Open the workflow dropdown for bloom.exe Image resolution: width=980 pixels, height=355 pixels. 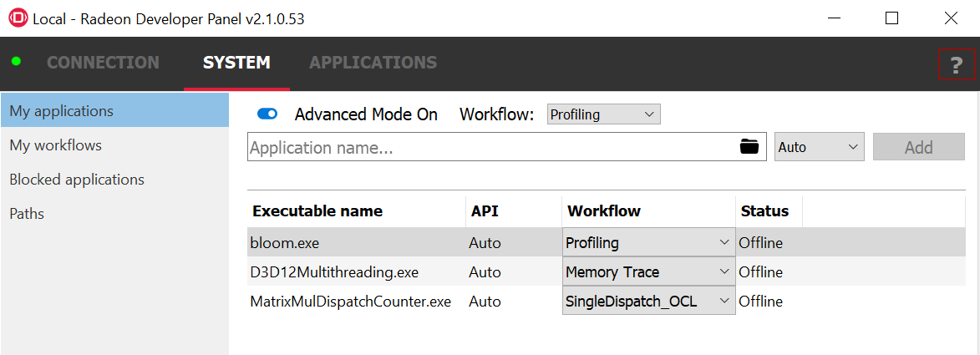(x=648, y=243)
